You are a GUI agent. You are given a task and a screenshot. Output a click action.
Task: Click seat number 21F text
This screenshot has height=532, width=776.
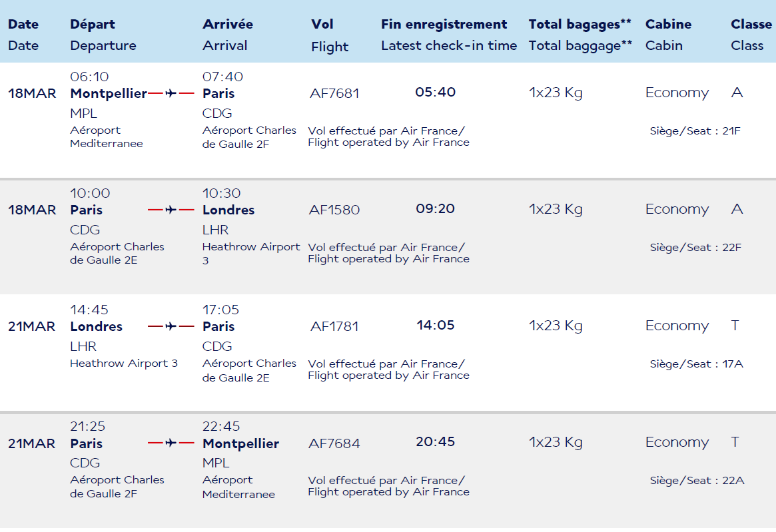pyautogui.click(x=731, y=131)
